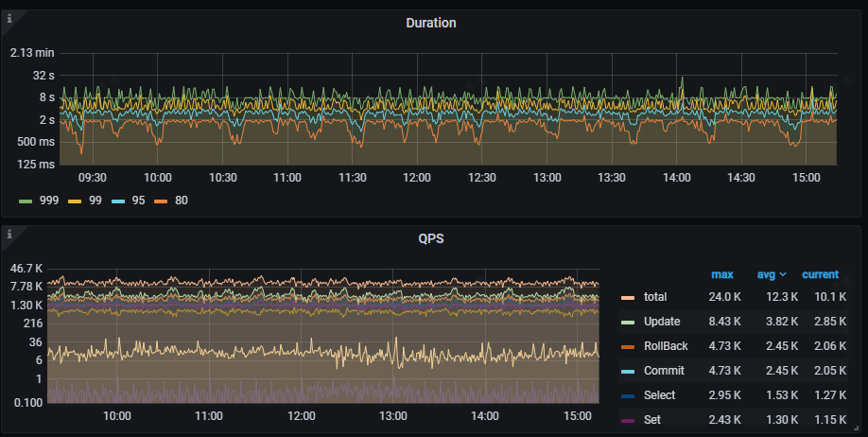Sort the QPS legend by current
Viewport: 868px width, 437px height.
[x=820, y=274]
